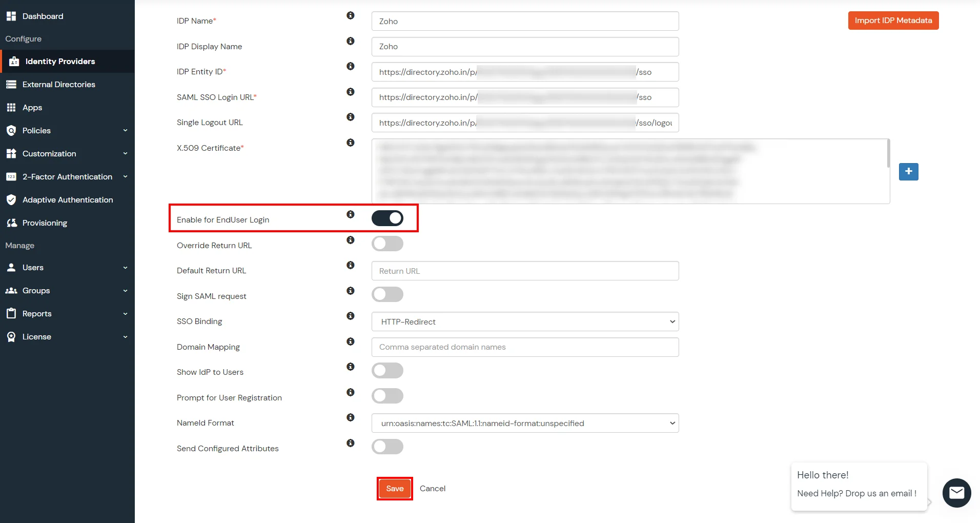Open the SSO Binding dropdown
Screen dimensions: 980x523
tap(525, 321)
